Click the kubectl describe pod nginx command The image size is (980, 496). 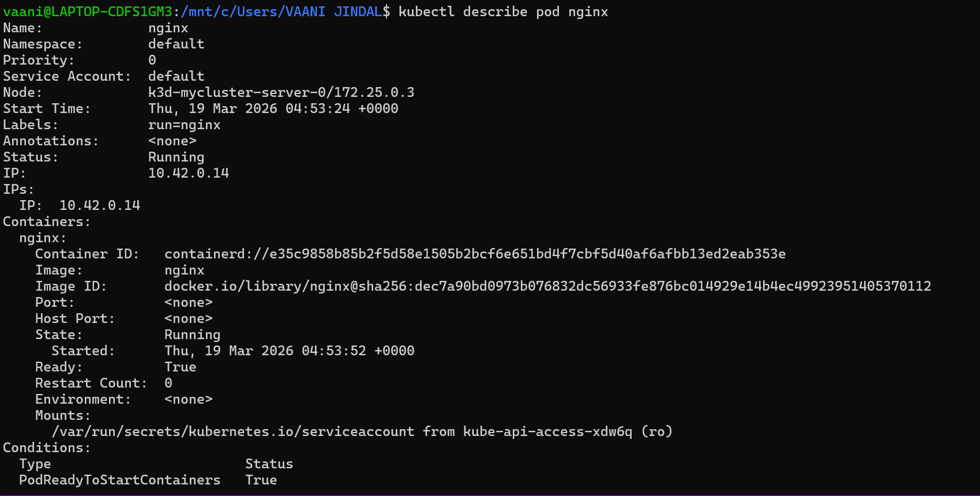503,12
